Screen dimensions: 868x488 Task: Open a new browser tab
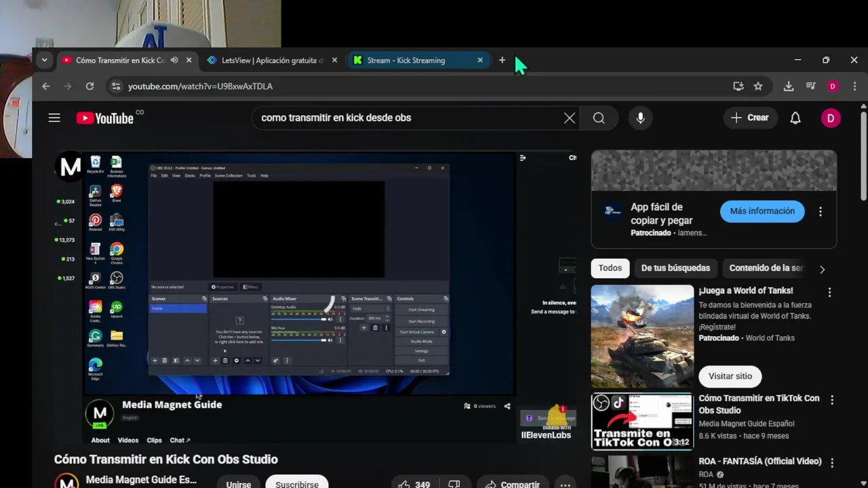click(x=502, y=60)
